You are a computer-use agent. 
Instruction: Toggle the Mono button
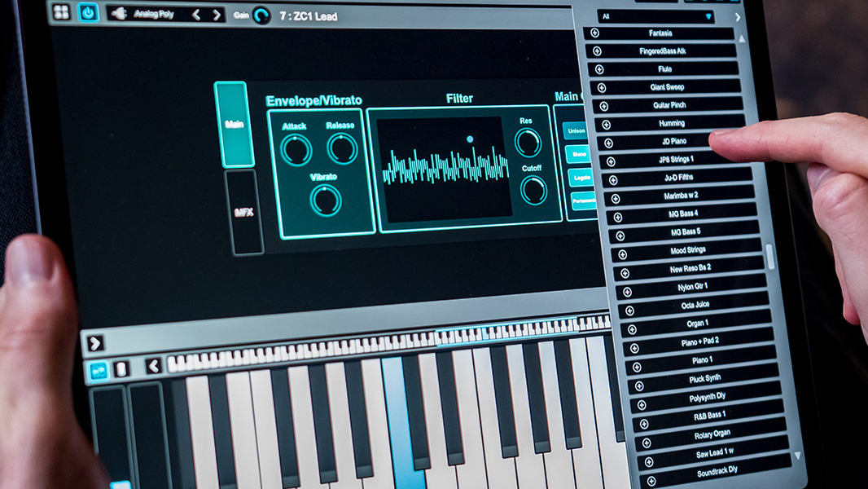pos(578,155)
